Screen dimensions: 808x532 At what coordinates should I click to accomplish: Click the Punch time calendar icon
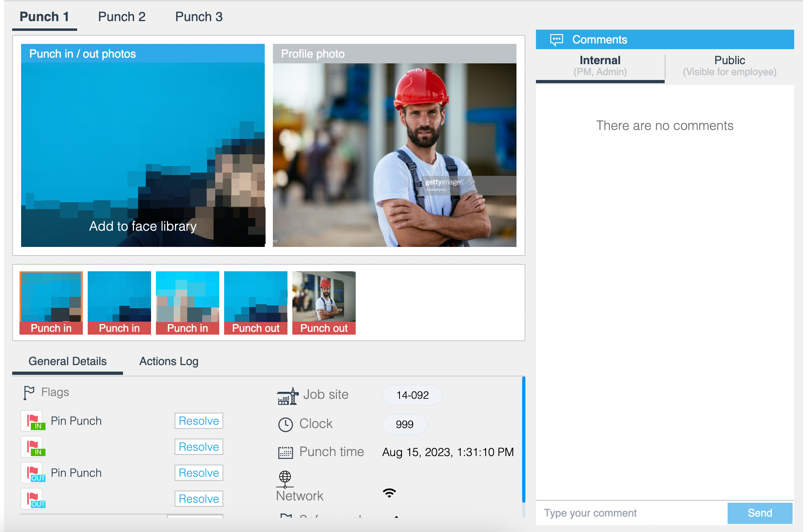[x=285, y=452]
